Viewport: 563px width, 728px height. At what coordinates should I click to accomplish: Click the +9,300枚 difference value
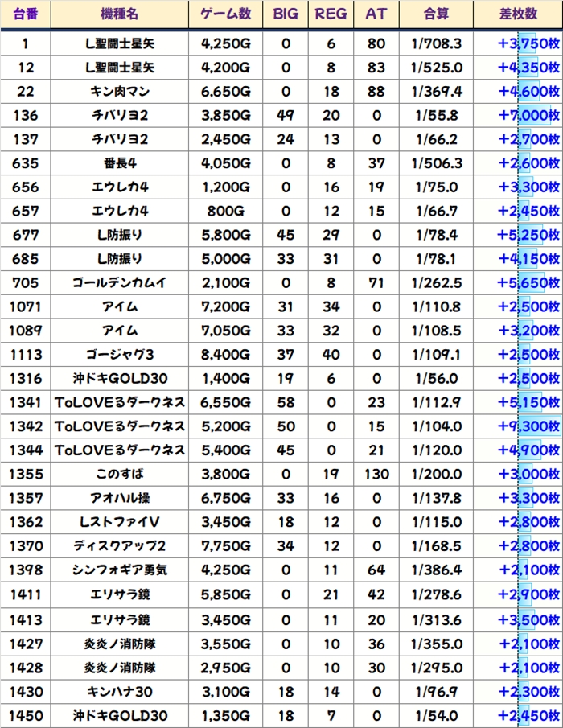(x=528, y=426)
